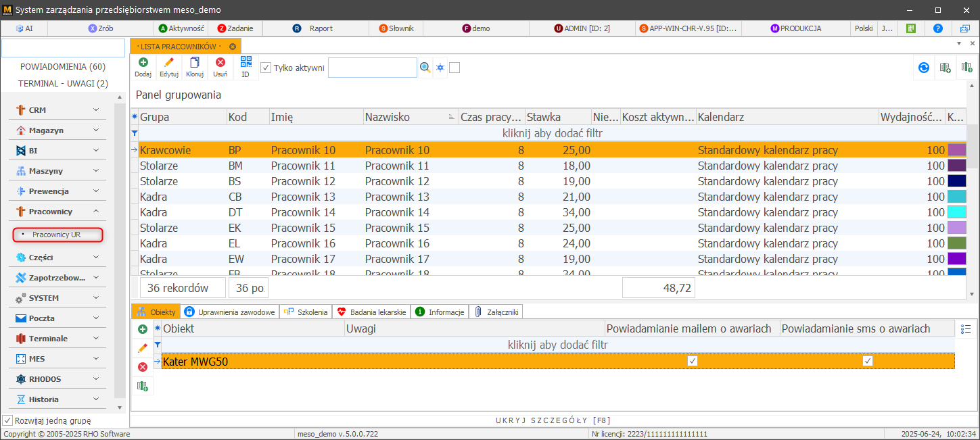Click the blue refresh icon top right
Screen dimensions: 980x440
(x=923, y=68)
